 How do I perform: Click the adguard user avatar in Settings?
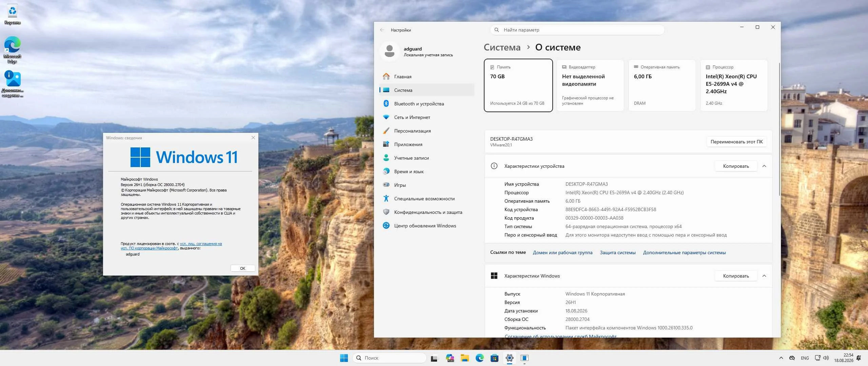pos(390,51)
